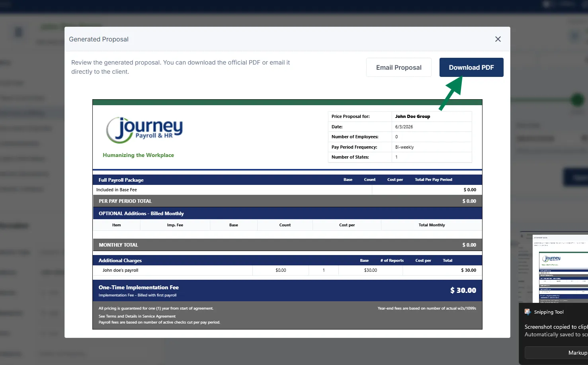This screenshot has height=365, width=588.
Task: Select the date value '6/3/2026'
Action: coord(404,127)
